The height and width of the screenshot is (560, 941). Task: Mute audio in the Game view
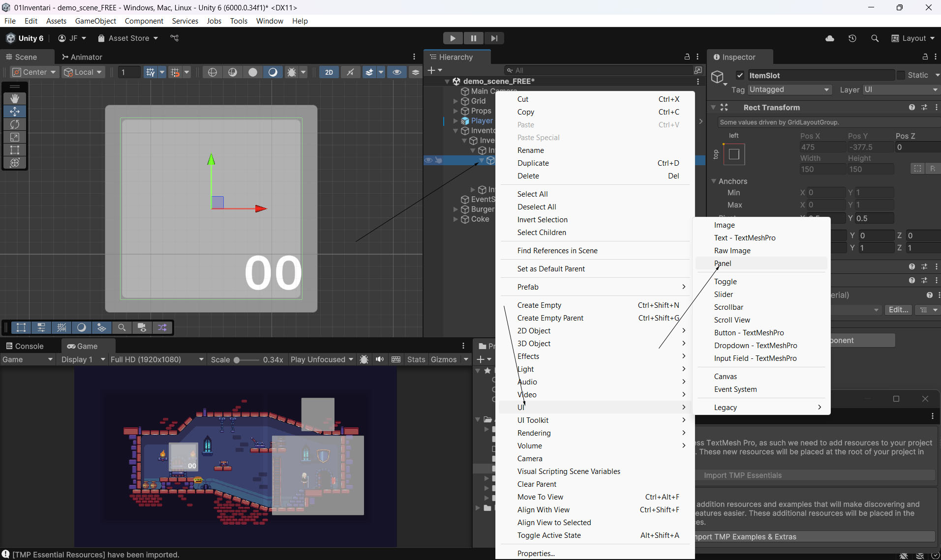[380, 359]
